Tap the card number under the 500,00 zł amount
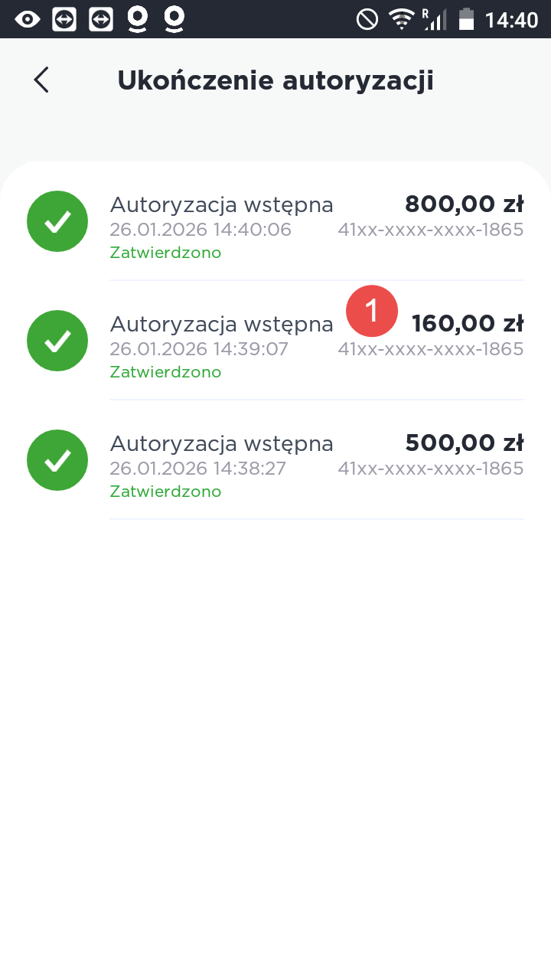The height and width of the screenshot is (980, 551). 431,469
